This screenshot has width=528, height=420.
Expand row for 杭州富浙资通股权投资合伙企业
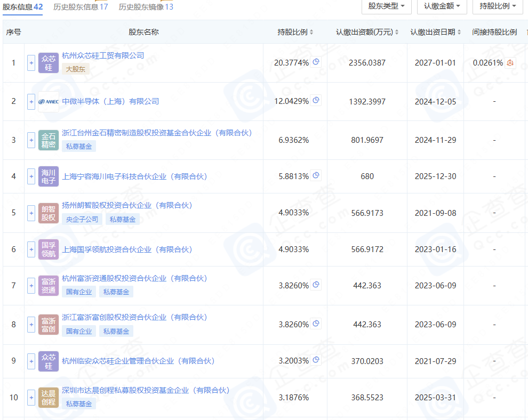point(31,286)
